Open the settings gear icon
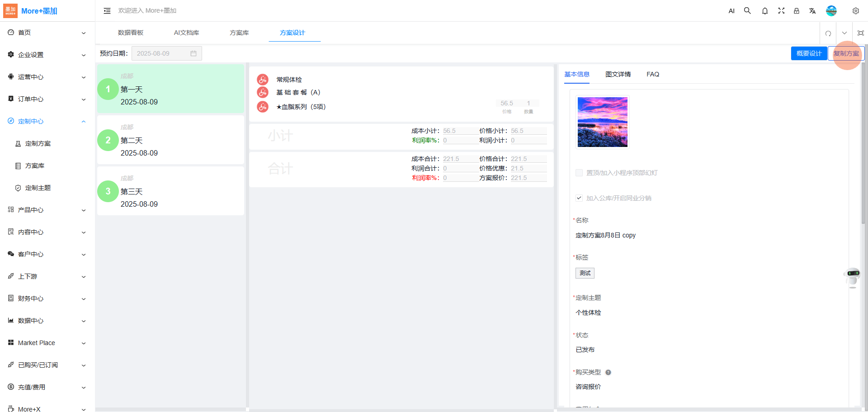Screen dimensions: 868x412 (855, 11)
